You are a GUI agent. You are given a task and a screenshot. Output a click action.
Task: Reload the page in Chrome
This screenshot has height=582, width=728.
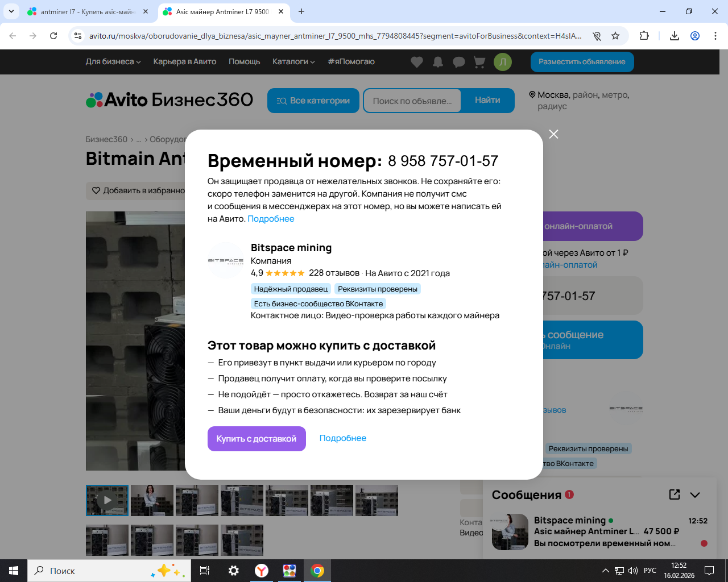pyautogui.click(x=53, y=36)
